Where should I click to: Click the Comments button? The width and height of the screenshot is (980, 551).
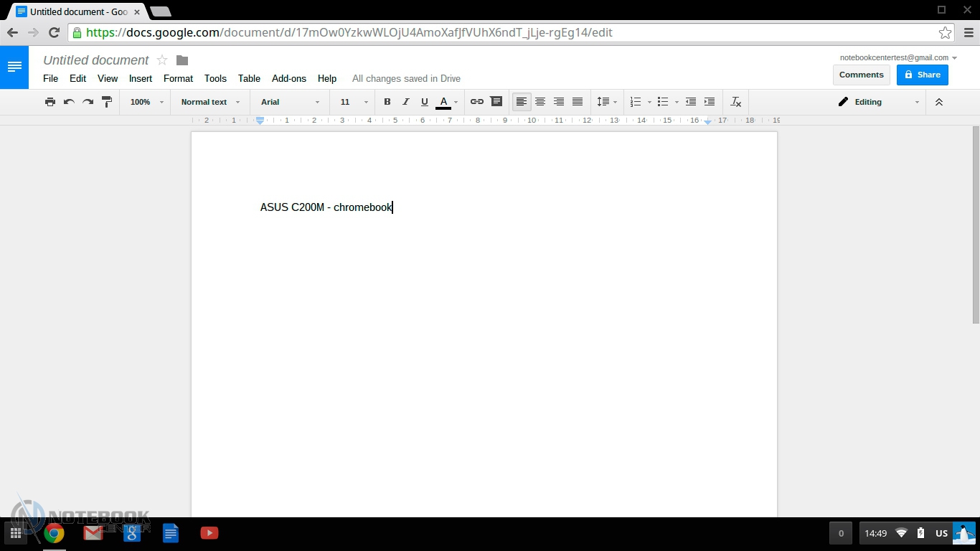tap(861, 75)
